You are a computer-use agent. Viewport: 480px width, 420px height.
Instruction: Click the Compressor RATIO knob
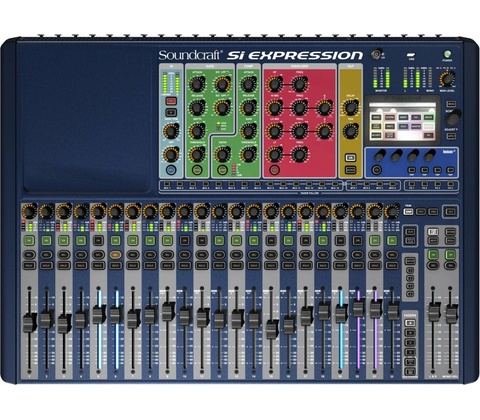pos(222,154)
